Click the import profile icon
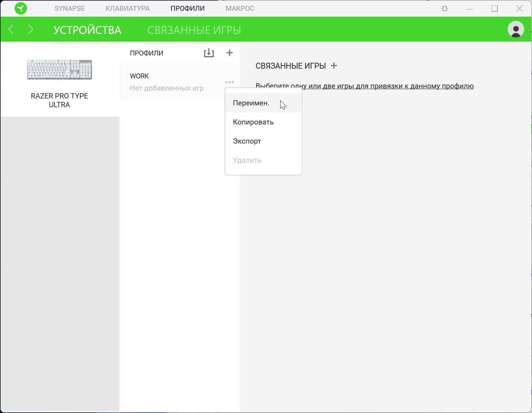Image resolution: width=532 pixels, height=413 pixels. click(209, 53)
